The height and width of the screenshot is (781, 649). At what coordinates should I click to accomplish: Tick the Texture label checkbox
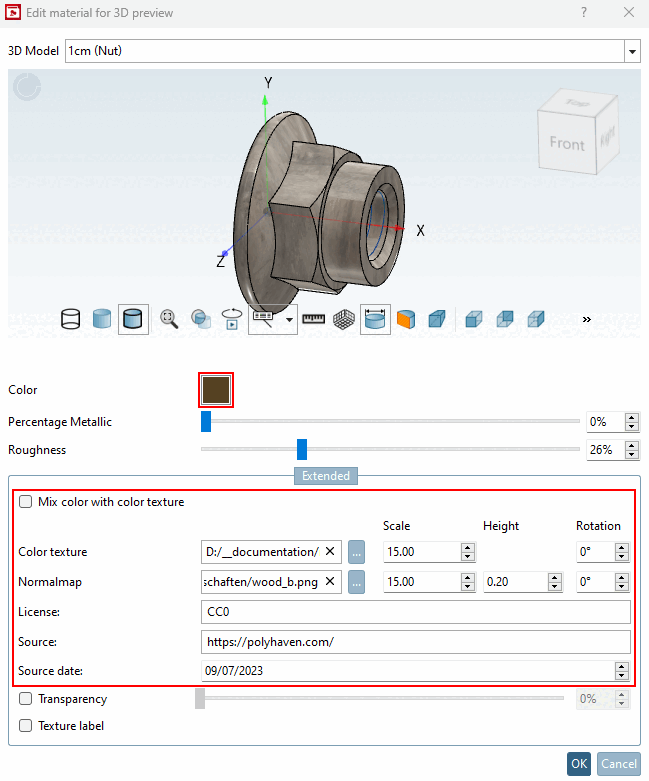(x=25, y=726)
